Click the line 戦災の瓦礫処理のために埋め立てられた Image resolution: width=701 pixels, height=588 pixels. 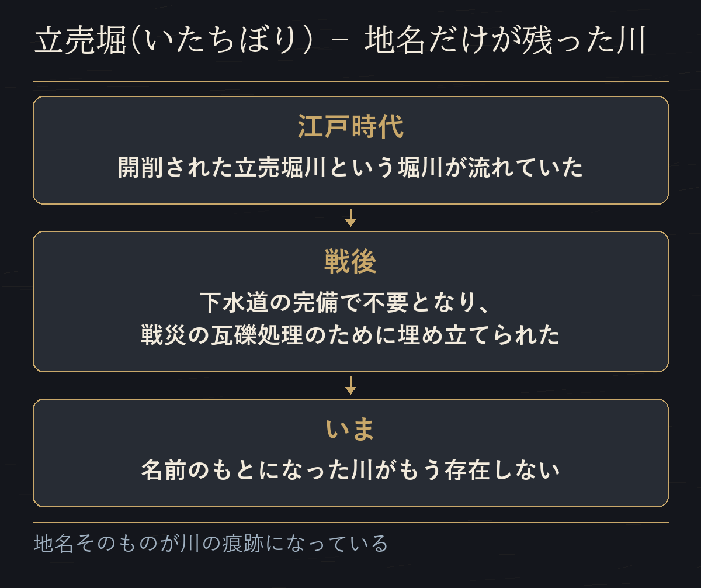[350, 336]
